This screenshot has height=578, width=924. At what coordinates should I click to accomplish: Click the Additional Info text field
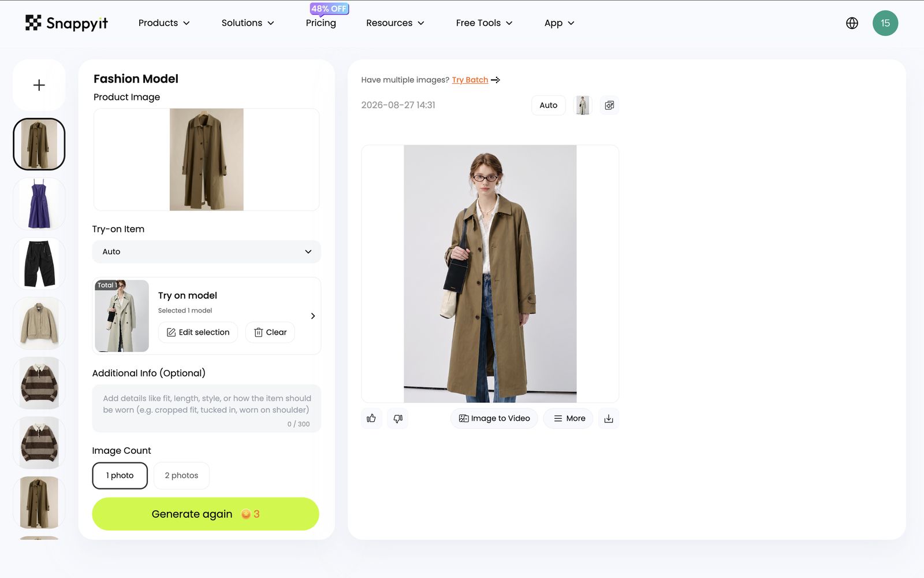pos(206,408)
